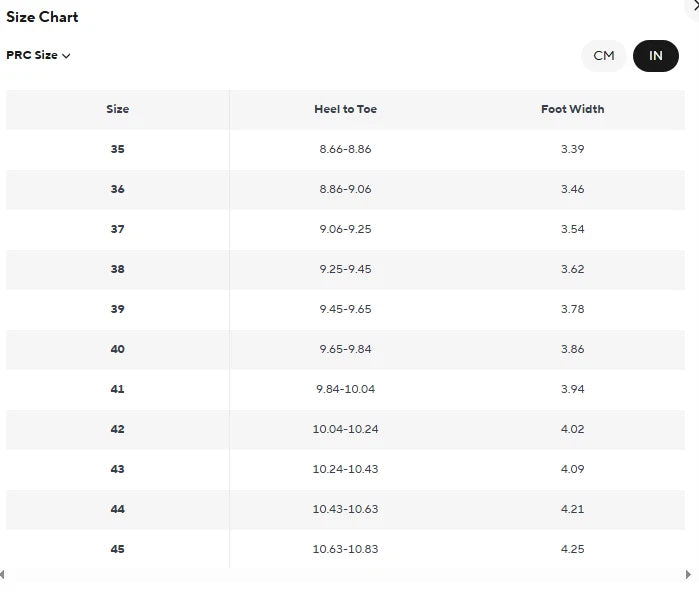Select the size 41 row label
Screen dimensions: 699x596
click(118, 389)
